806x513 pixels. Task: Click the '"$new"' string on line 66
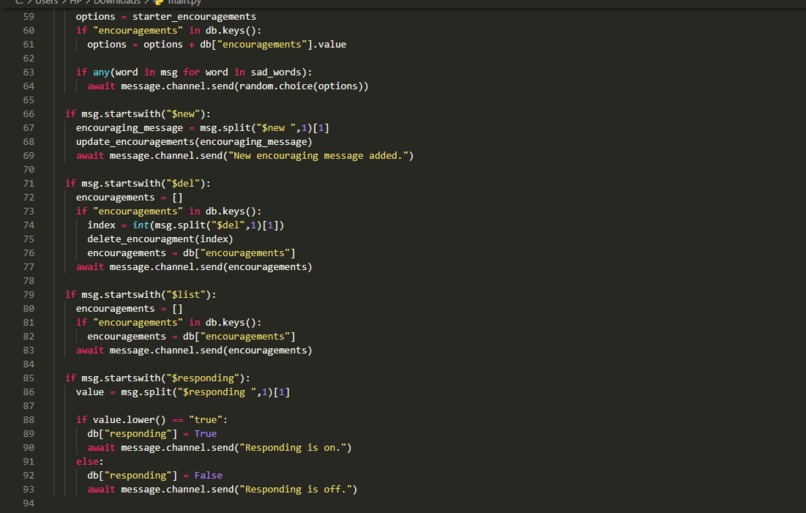[x=182, y=114]
